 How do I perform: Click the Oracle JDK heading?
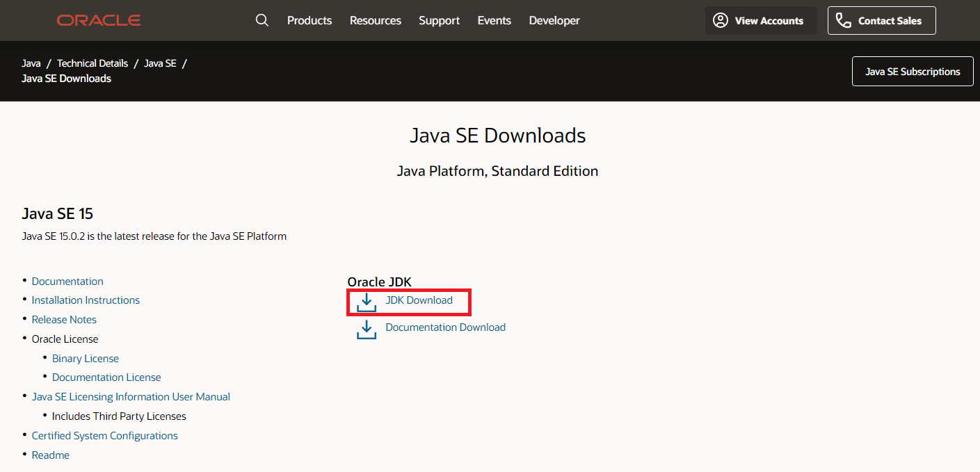(380, 282)
